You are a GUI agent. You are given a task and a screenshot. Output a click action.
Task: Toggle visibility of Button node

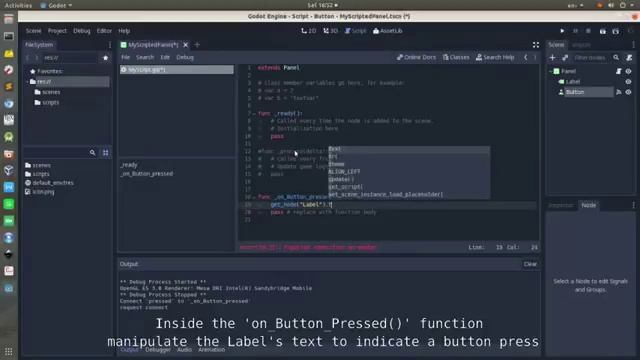(x=629, y=92)
